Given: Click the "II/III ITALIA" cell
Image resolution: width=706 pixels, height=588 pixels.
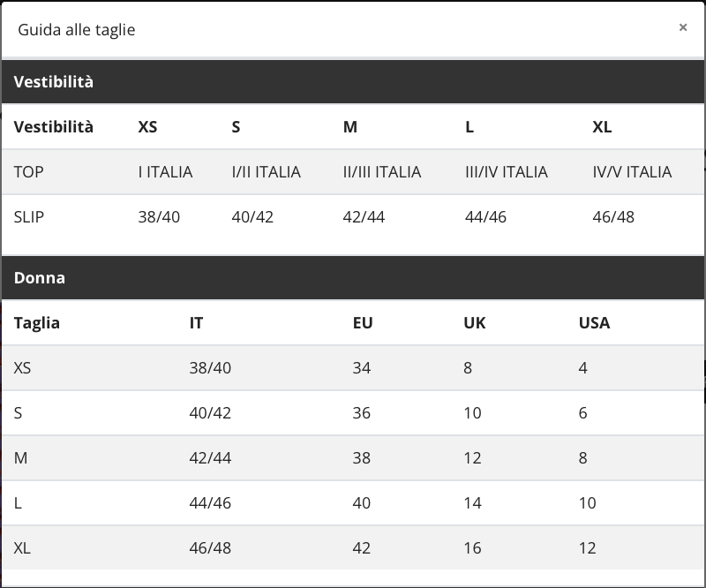Looking at the screenshot, I should [381, 172].
